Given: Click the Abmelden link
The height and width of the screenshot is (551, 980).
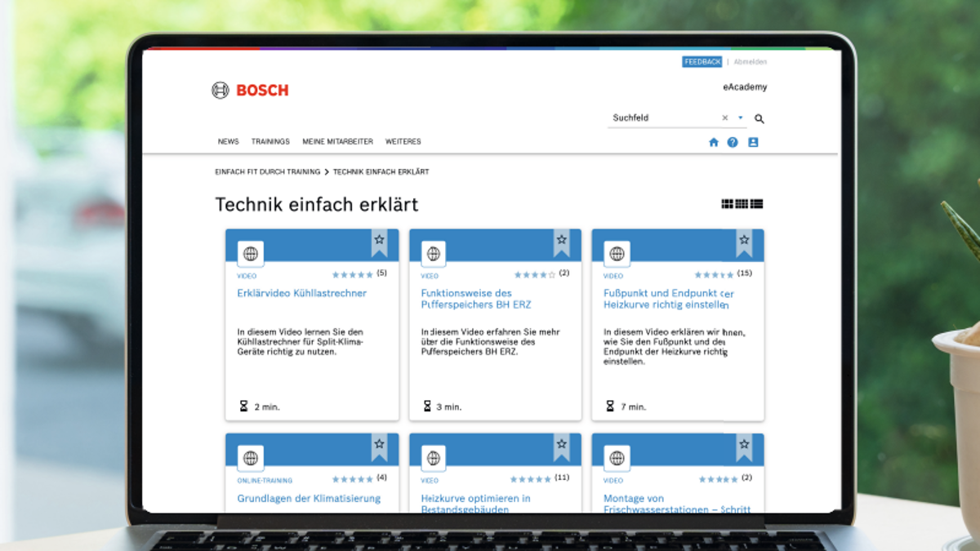Looking at the screenshot, I should [x=751, y=62].
